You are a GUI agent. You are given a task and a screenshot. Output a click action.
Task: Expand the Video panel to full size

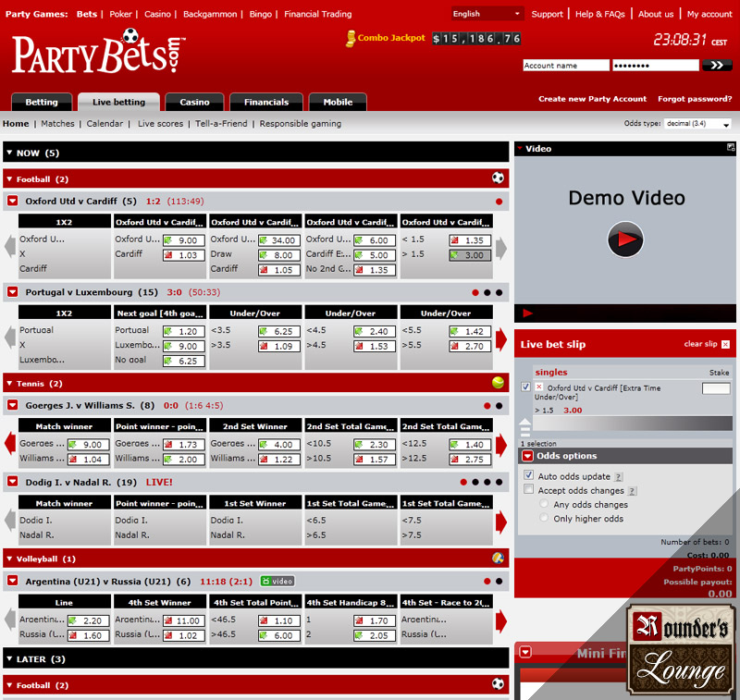coord(731,148)
